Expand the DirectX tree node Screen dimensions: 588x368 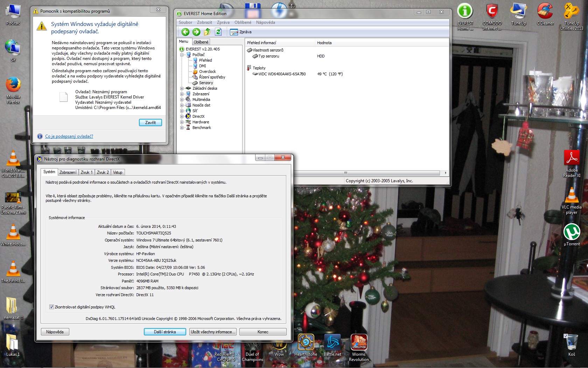pyautogui.click(x=182, y=116)
